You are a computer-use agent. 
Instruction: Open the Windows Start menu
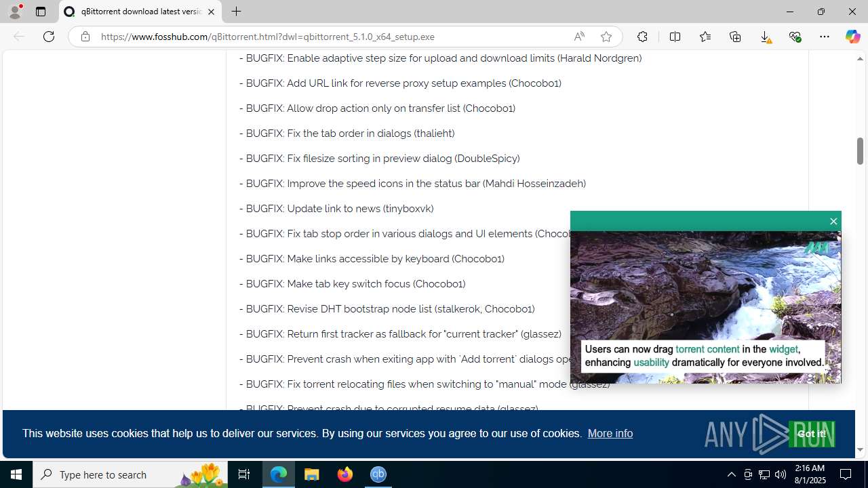coord(16,474)
